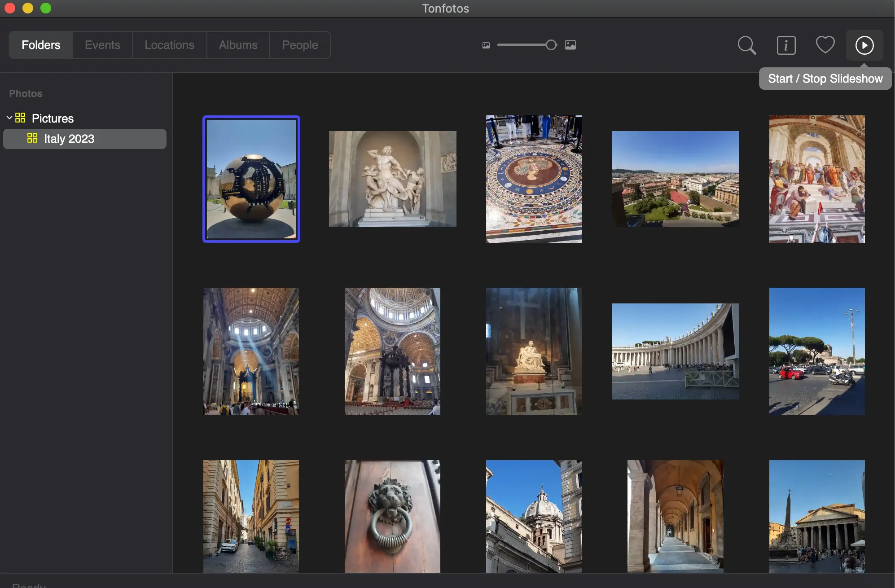Image resolution: width=895 pixels, height=588 pixels.
Task: Click the Search icon
Action: (747, 44)
